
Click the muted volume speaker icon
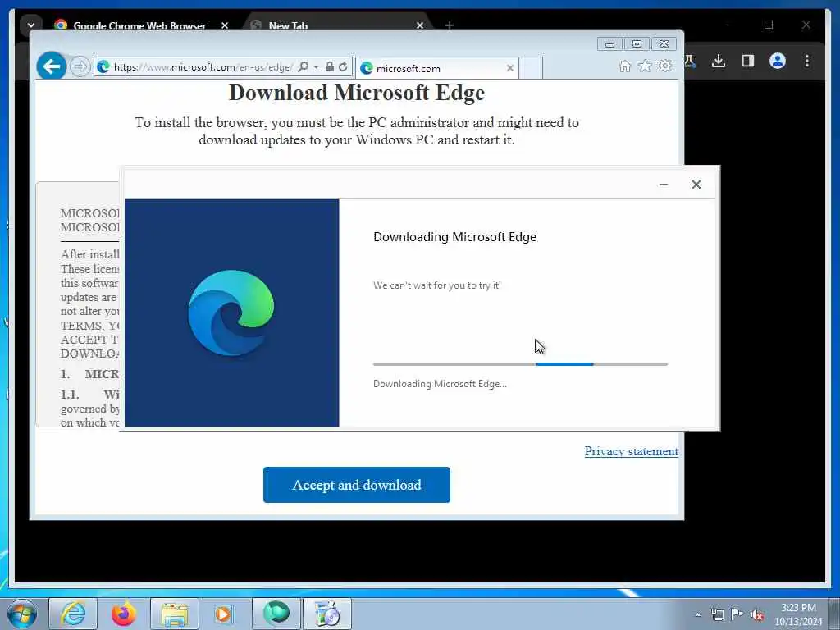(757, 615)
